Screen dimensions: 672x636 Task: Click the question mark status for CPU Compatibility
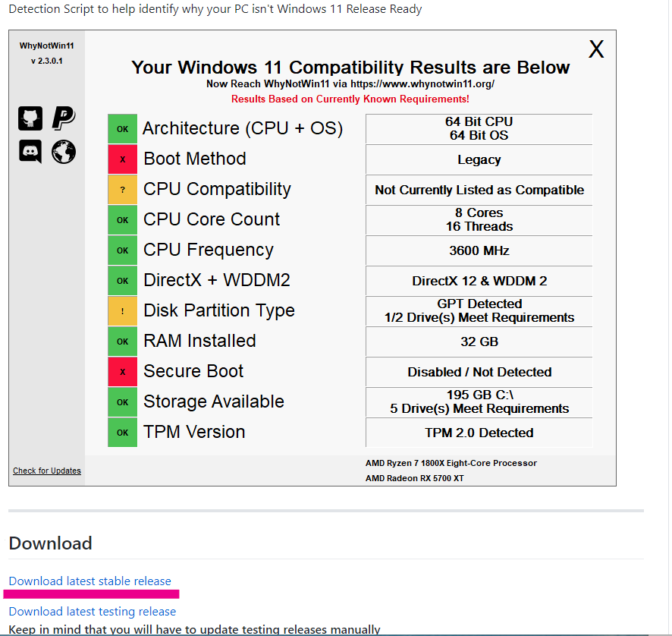pyautogui.click(x=123, y=190)
